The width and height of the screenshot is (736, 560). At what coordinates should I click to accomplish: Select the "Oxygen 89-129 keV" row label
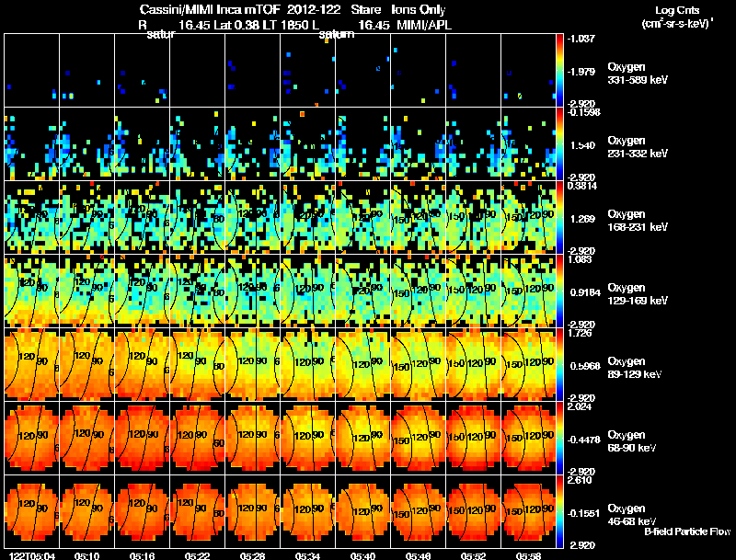(x=635, y=368)
